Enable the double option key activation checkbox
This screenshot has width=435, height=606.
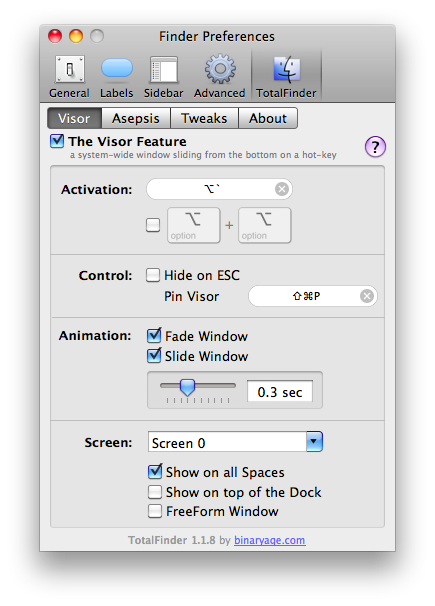[153, 225]
